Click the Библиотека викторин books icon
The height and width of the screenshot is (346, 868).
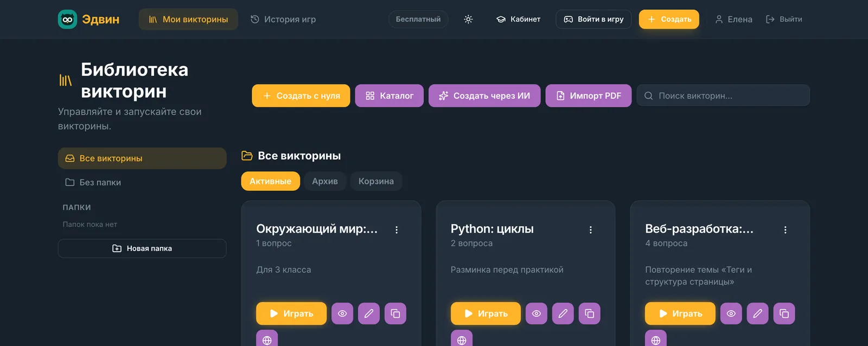click(x=66, y=81)
